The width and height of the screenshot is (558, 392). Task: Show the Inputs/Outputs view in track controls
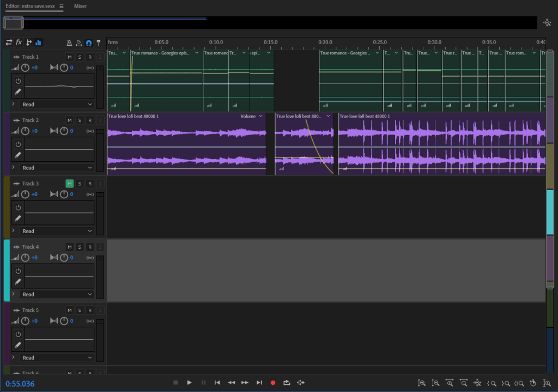pyautogui.click(x=9, y=42)
